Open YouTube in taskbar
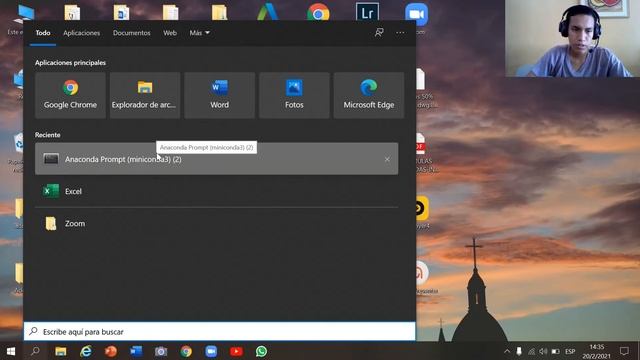The height and width of the screenshot is (360, 640). click(x=236, y=351)
